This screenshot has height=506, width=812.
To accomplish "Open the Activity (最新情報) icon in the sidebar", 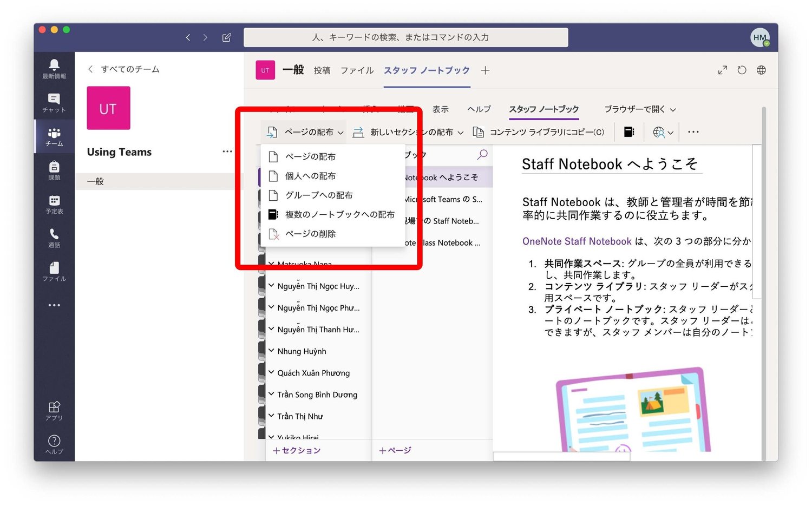I will coord(54,65).
